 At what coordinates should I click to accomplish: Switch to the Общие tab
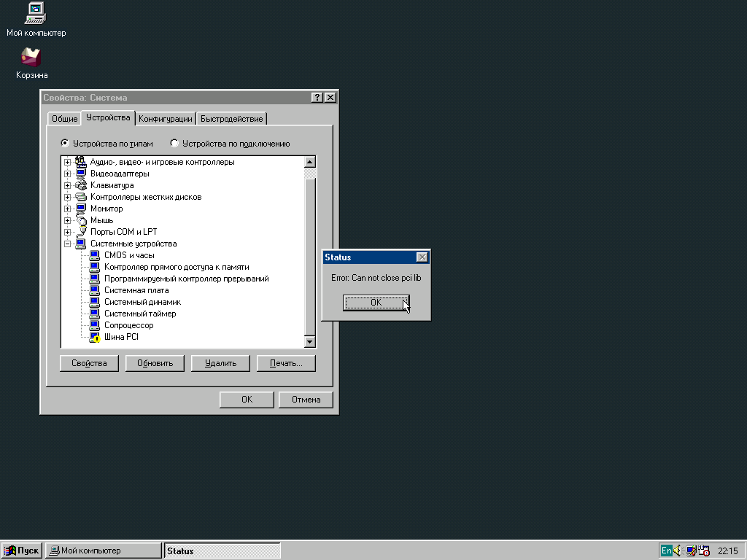(64, 119)
